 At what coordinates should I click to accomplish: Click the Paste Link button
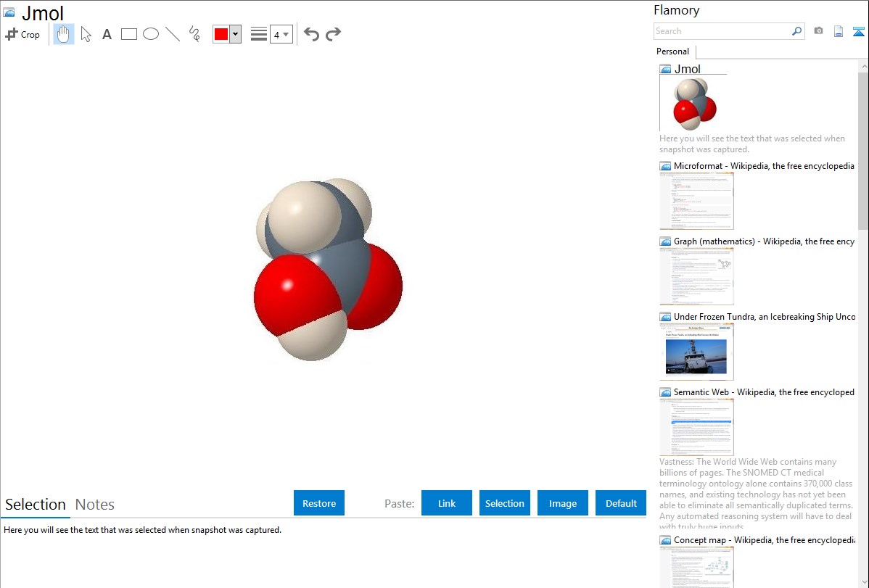(447, 503)
